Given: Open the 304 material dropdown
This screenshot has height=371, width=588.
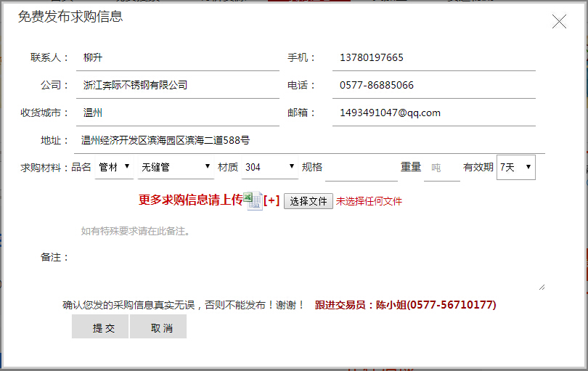Looking at the screenshot, I should tap(269, 168).
